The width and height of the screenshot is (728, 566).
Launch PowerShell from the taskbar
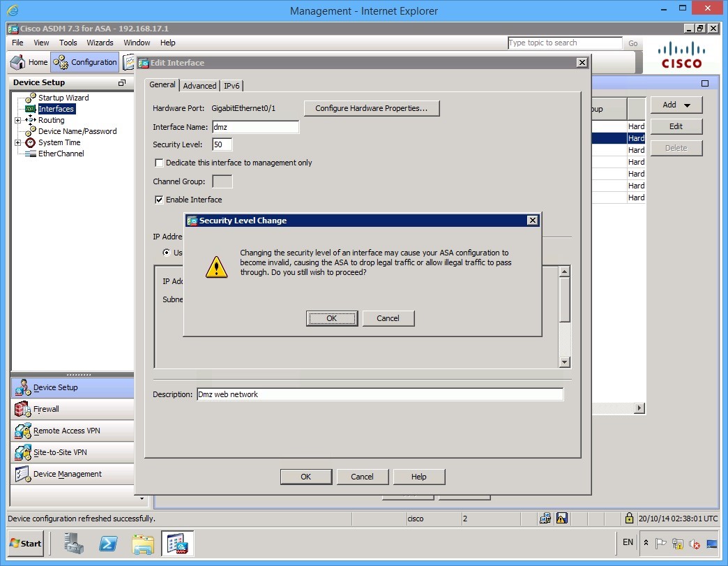tap(108, 544)
